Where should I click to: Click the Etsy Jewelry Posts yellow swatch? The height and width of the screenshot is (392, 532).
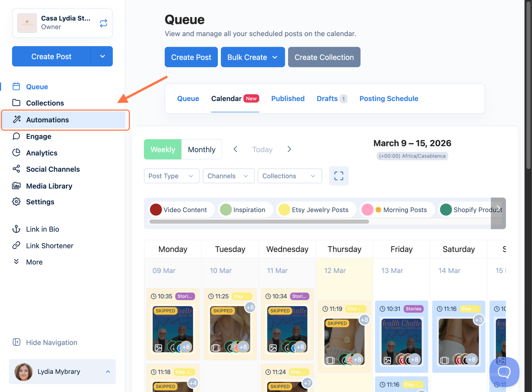pos(284,210)
